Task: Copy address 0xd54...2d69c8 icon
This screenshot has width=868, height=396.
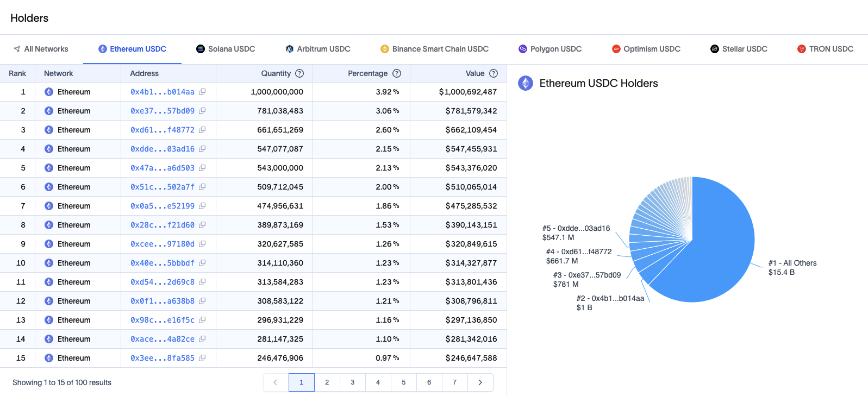Action: pos(202,282)
